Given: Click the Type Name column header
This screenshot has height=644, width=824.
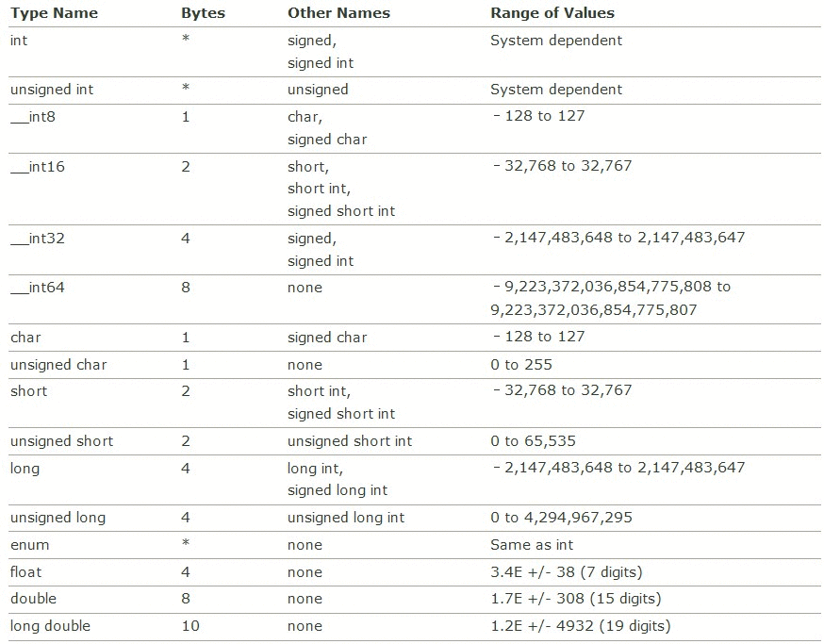Looking at the screenshot, I should [x=54, y=13].
